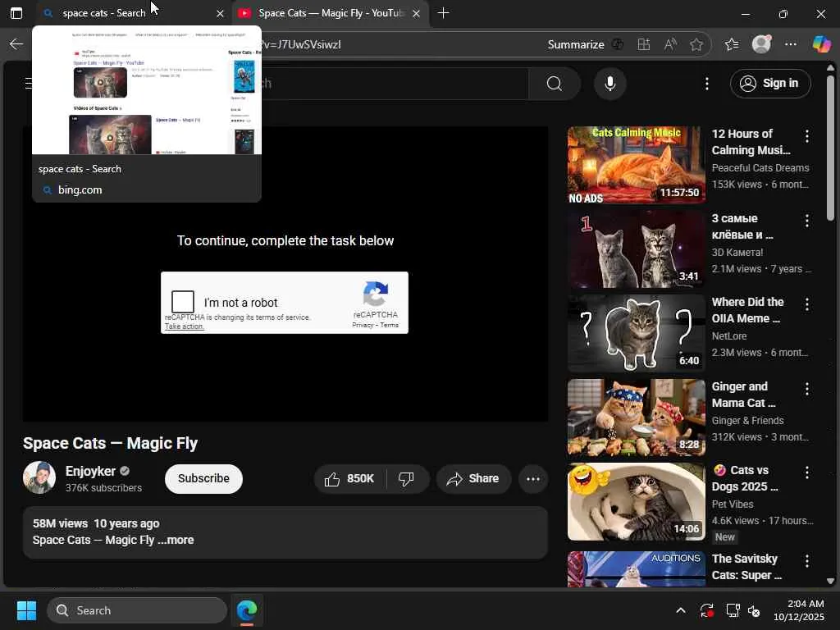Open Cats vs Dogs 2025 video thumbnail
The image size is (840, 630).
[x=637, y=501]
